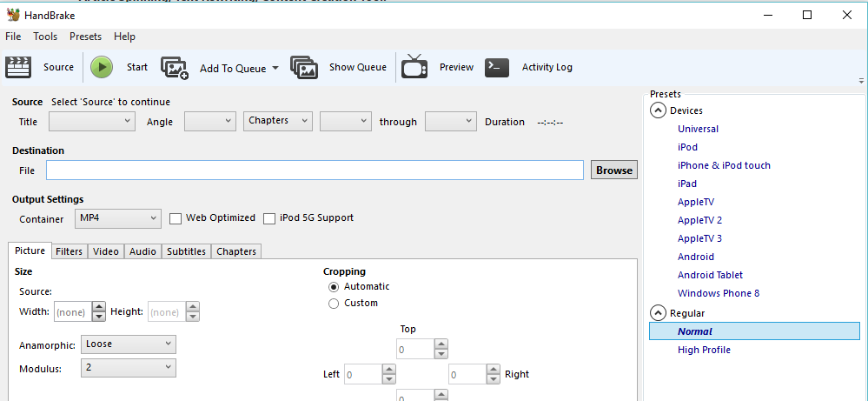Click the green Start play icon
The height and width of the screenshot is (401, 868).
[102, 67]
